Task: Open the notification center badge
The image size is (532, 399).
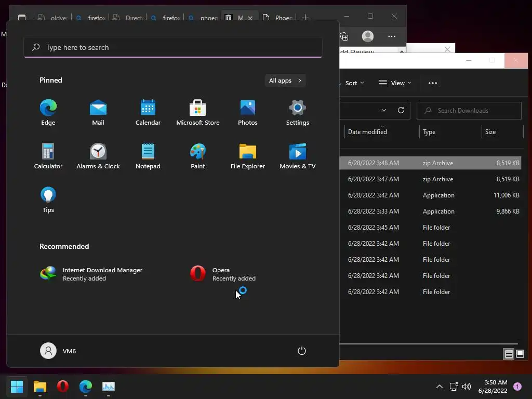Action: pos(517,387)
